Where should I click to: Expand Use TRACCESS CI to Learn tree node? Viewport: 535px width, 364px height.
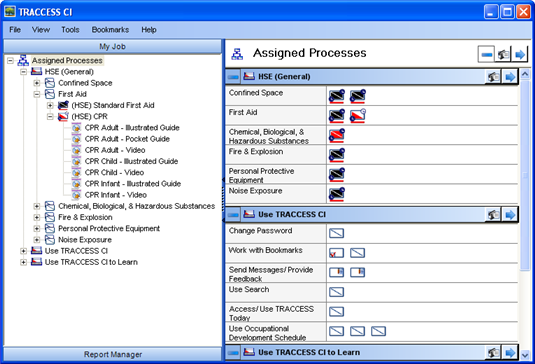coord(23,262)
